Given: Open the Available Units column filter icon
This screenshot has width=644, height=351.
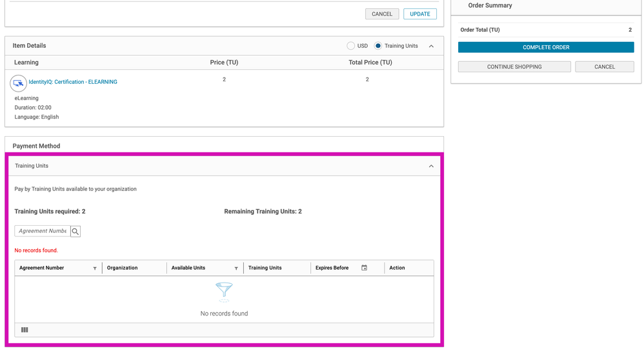Looking at the screenshot, I should click(x=236, y=268).
